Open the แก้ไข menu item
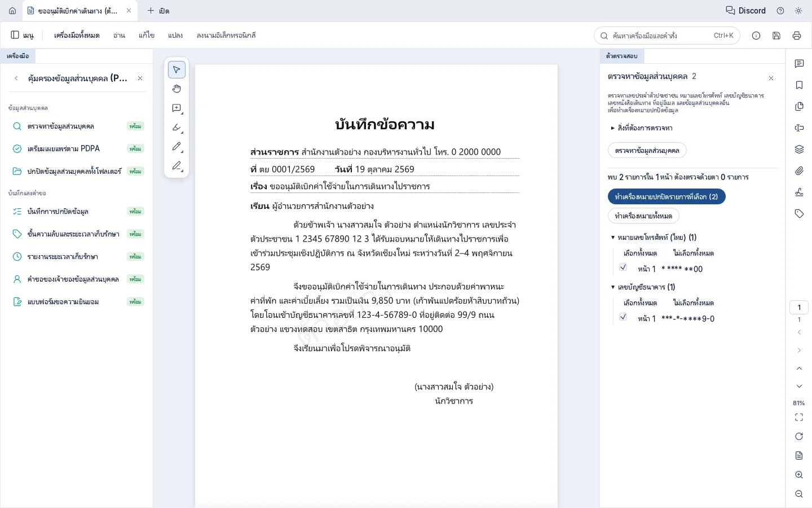812x508 pixels. 147,36
